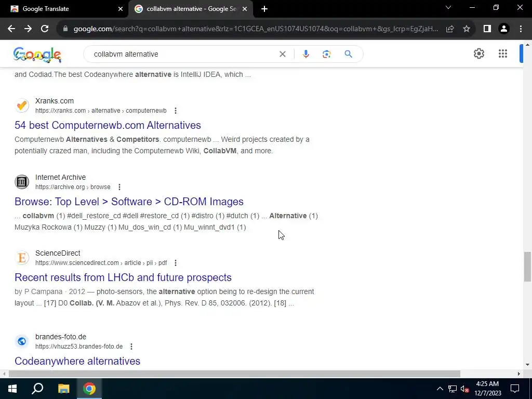
Task: Open the Codeanywhere alternatives link
Action: pos(77,361)
